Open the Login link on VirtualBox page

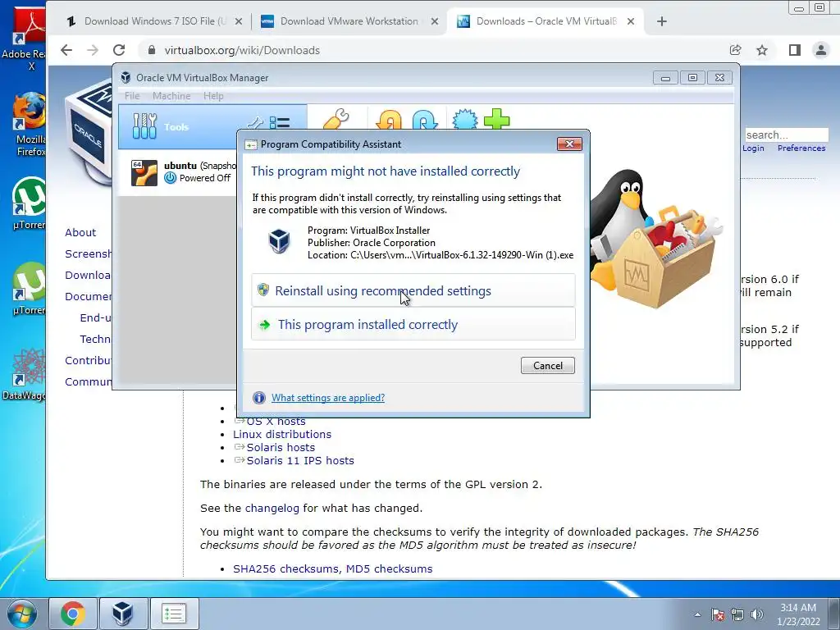tap(753, 148)
